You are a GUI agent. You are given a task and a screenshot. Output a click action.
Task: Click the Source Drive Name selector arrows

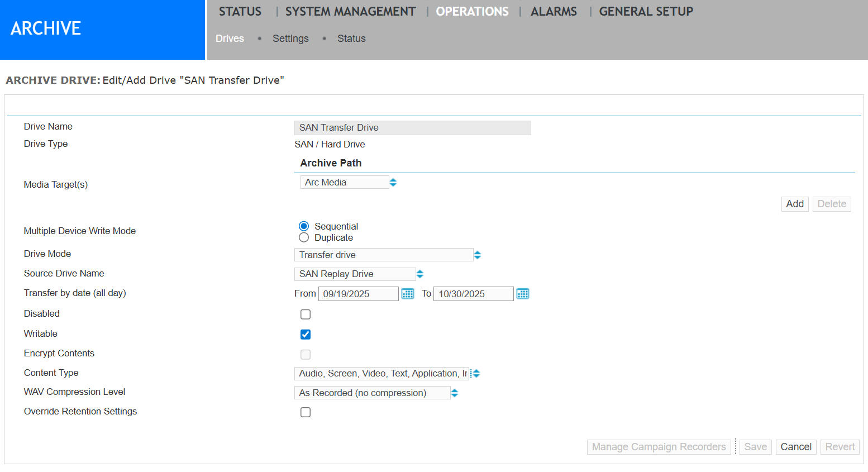point(419,274)
